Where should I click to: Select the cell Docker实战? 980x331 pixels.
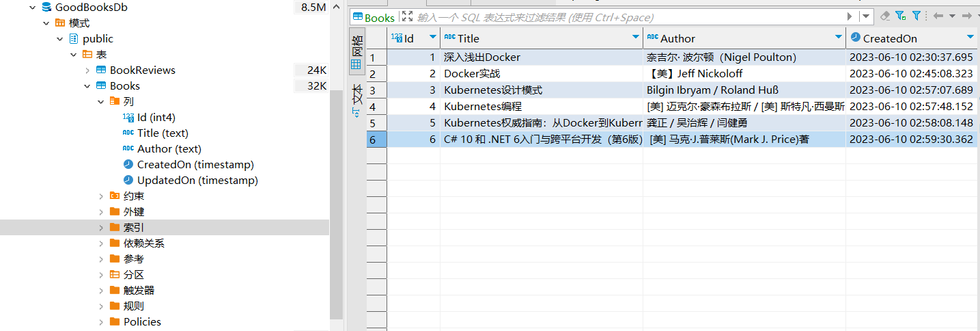pos(542,74)
